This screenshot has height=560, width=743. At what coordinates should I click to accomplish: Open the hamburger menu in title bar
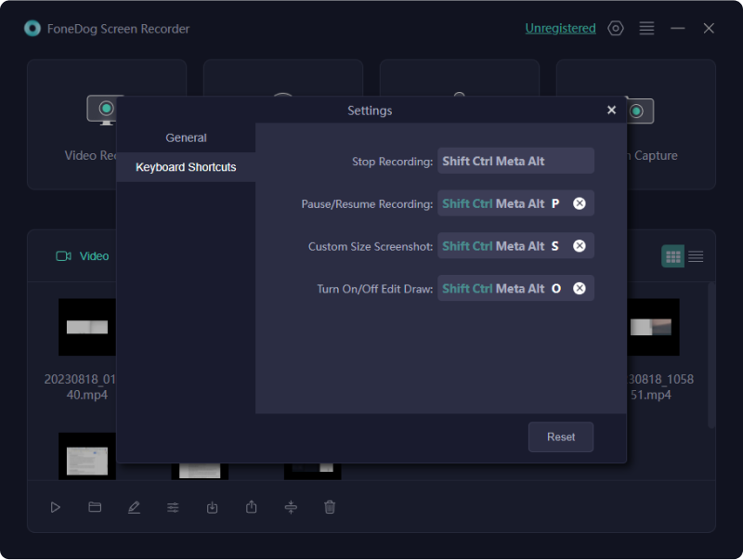point(647,29)
